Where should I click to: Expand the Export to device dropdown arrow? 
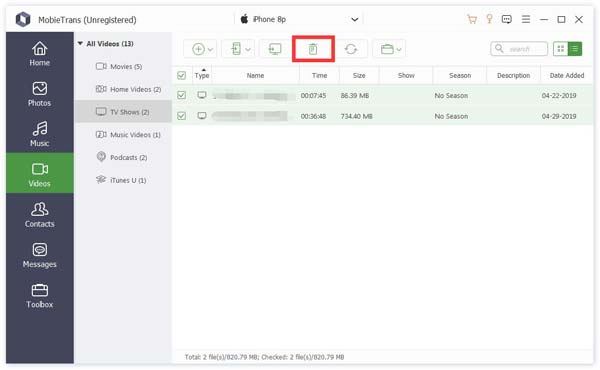click(248, 49)
